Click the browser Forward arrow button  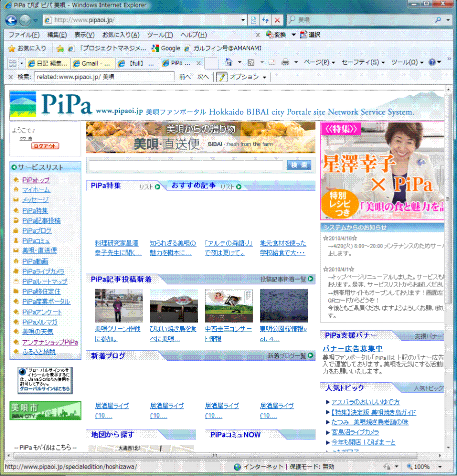(25, 21)
